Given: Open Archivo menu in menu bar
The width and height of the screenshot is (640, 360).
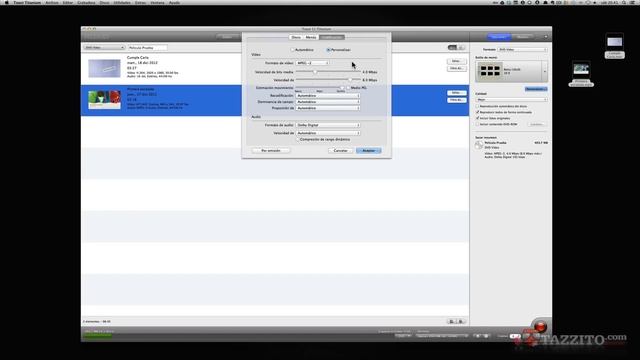Looking at the screenshot, I should (x=52, y=2).
